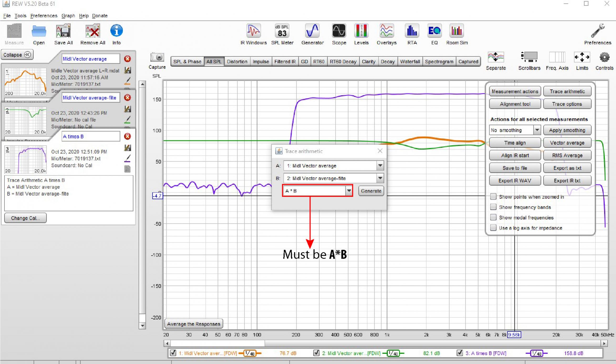Enable Show modal frequencies
Image resolution: width=616 pixels, height=364 pixels.
click(493, 217)
